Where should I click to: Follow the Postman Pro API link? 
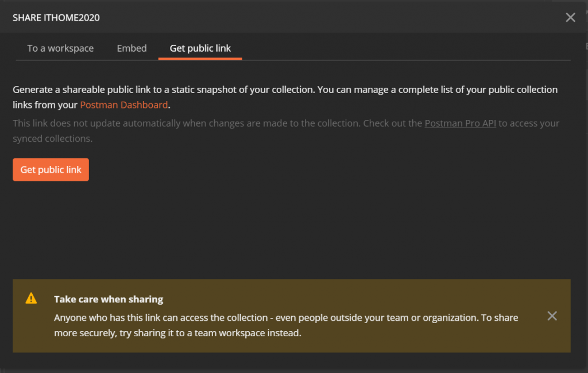(x=460, y=123)
